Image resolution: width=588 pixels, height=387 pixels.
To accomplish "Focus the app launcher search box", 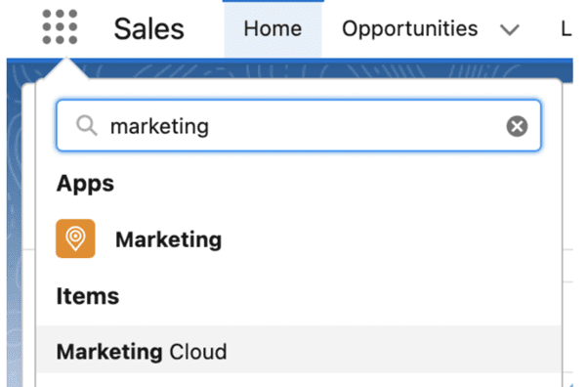I will tap(299, 126).
